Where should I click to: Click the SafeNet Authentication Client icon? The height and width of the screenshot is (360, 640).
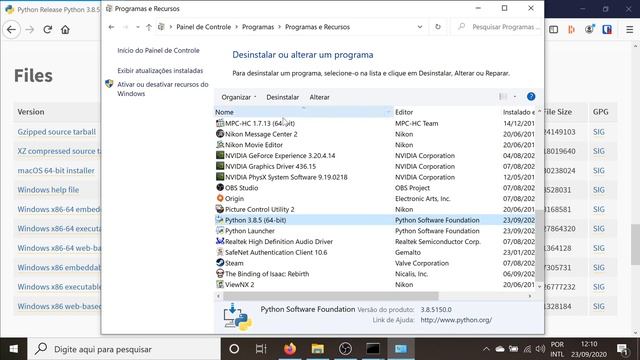coord(220,252)
